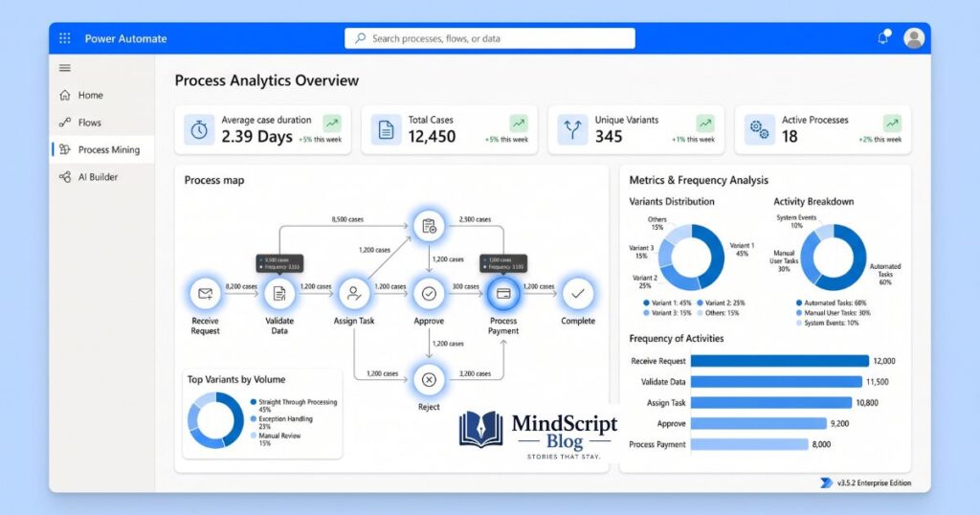Open Flows in sidebar
This screenshot has width=980, height=515.
[x=101, y=123]
